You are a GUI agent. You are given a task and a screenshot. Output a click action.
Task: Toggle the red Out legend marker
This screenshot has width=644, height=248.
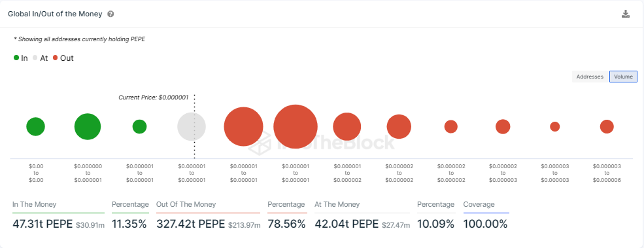(56, 58)
